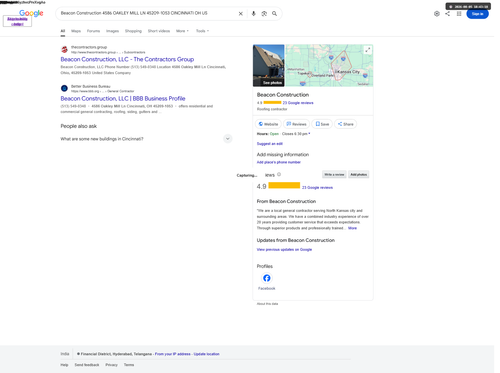Open the business Website button

(268, 124)
